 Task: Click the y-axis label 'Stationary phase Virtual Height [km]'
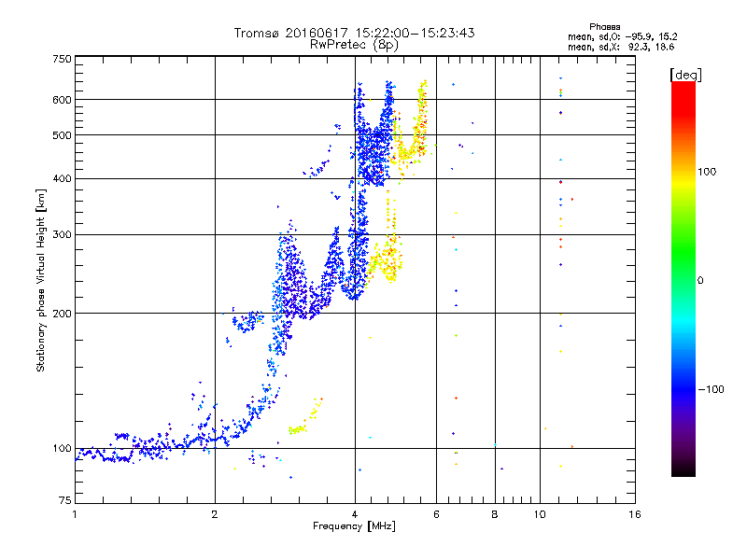point(40,281)
